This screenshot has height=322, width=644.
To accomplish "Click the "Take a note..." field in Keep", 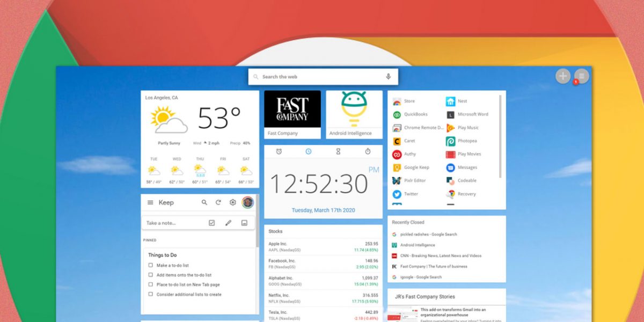I will (161, 222).
